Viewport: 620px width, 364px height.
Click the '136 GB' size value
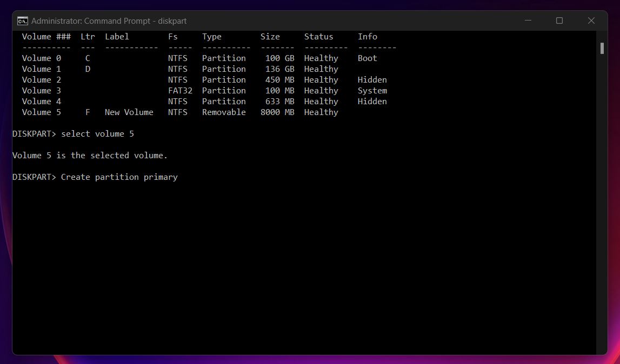[x=279, y=69]
